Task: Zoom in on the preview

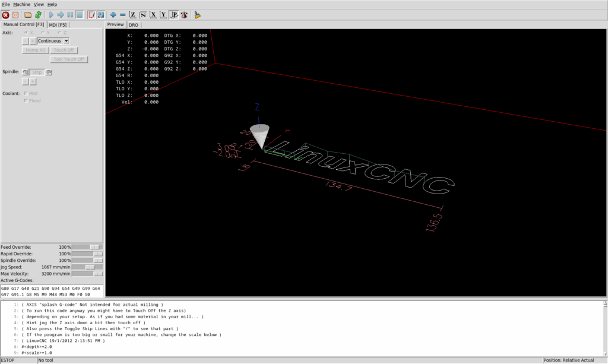Action: coord(113,14)
